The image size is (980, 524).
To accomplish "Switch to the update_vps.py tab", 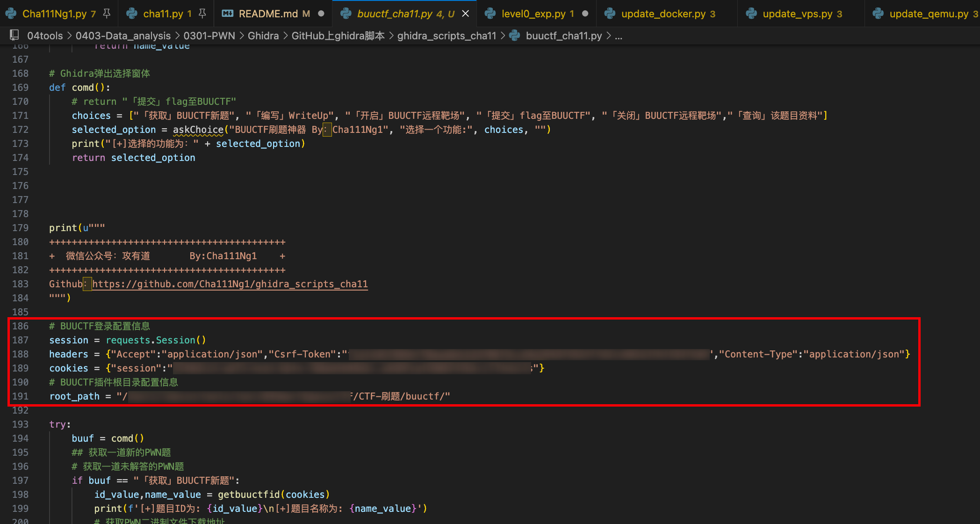I will click(797, 14).
